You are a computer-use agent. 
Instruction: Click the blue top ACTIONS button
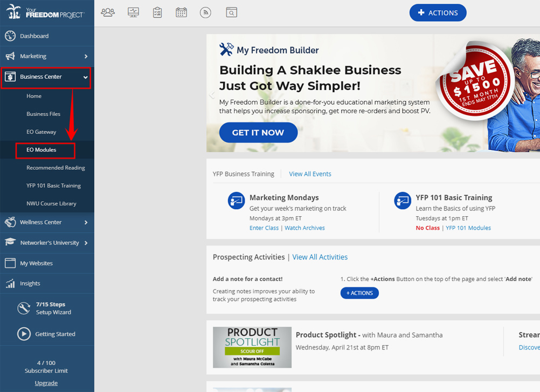pyautogui.click(x=438, y=13)
